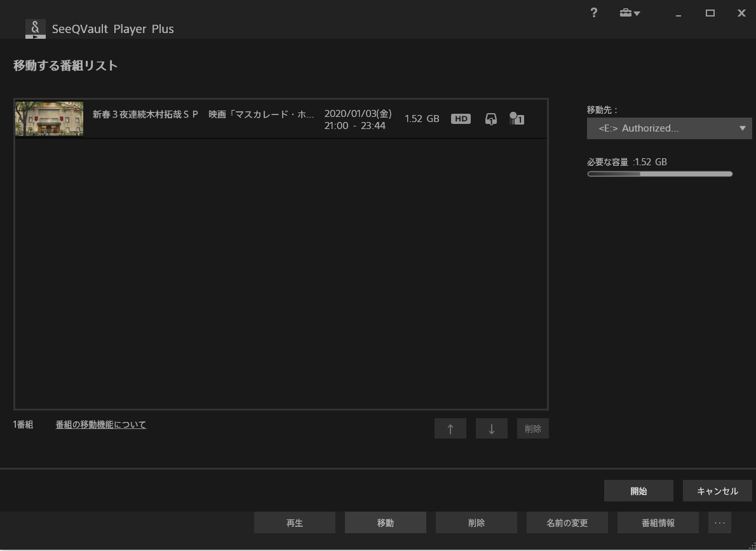Screen dimensions: 756x551
Task: Open the 番組の移動機能について link
Action: (x=101, y=425)
